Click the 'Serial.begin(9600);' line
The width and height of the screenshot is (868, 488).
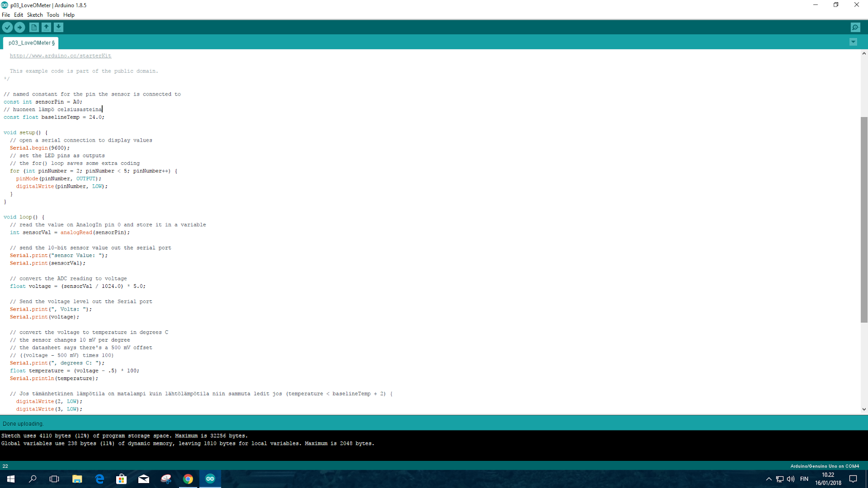click(x=40, y=147)
